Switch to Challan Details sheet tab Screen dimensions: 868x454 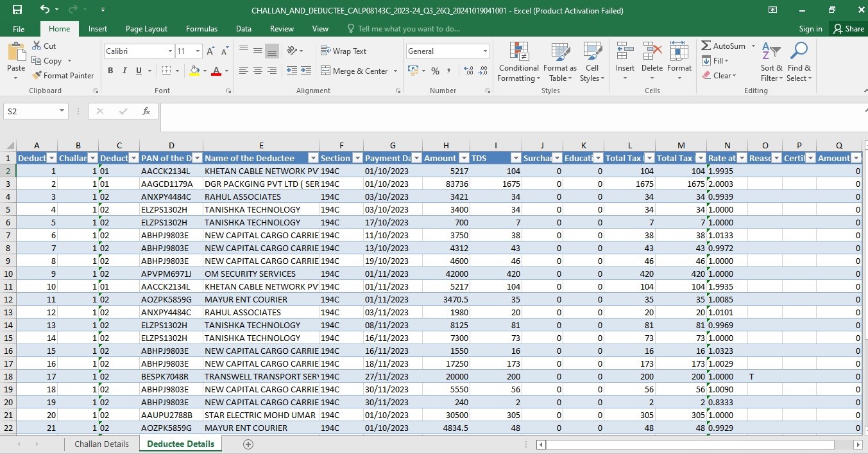tap(101, 444)
